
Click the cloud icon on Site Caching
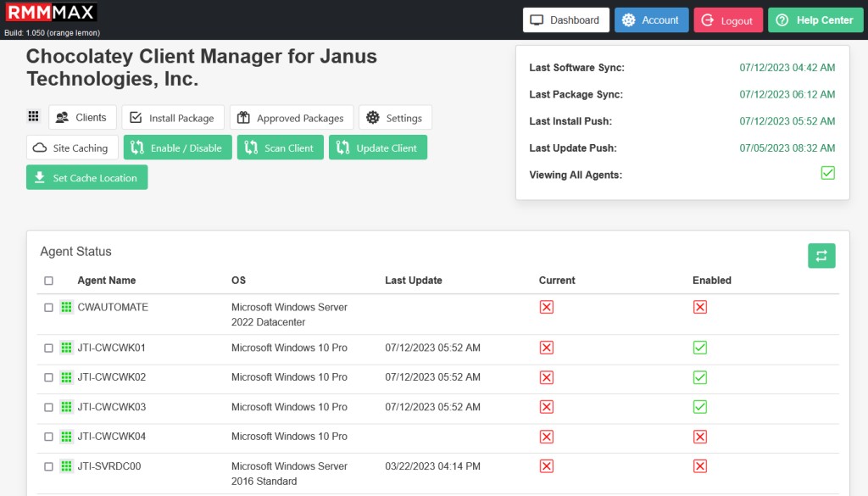[x=41, y=147]
